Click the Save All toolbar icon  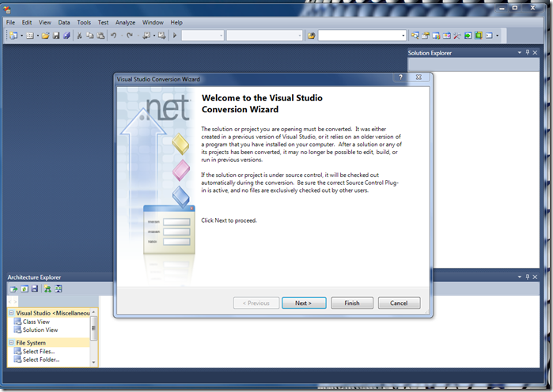66,36
